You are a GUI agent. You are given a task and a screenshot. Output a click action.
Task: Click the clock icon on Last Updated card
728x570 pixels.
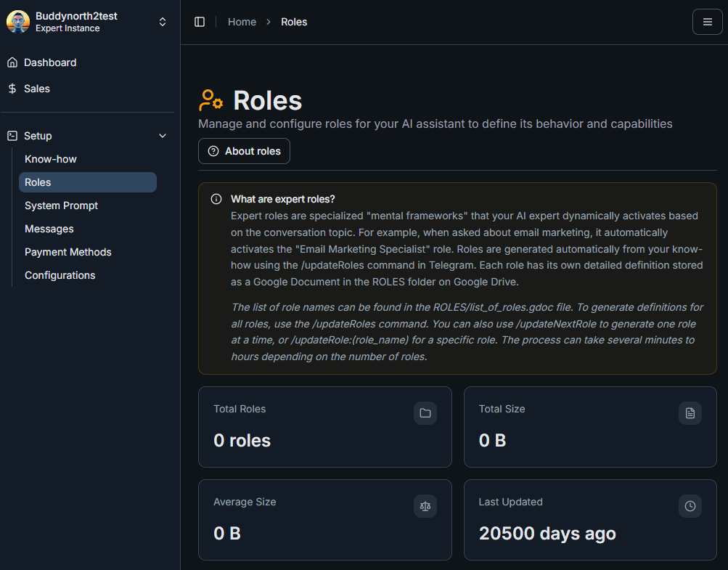(x=690, y=506)
